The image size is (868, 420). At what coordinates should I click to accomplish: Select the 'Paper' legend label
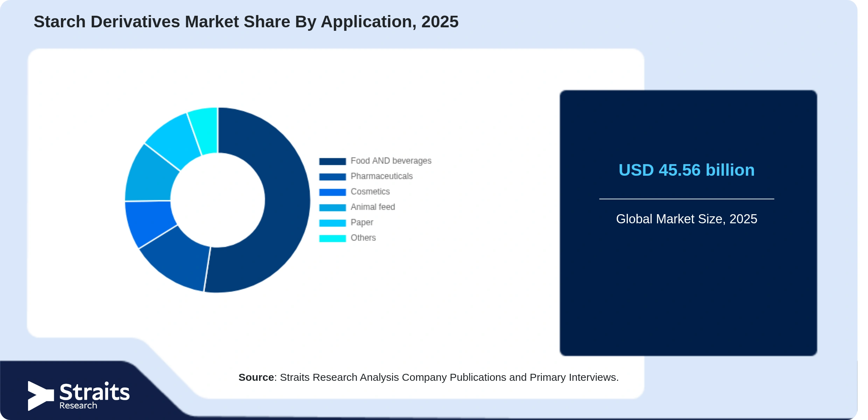(x=362, y=222)
